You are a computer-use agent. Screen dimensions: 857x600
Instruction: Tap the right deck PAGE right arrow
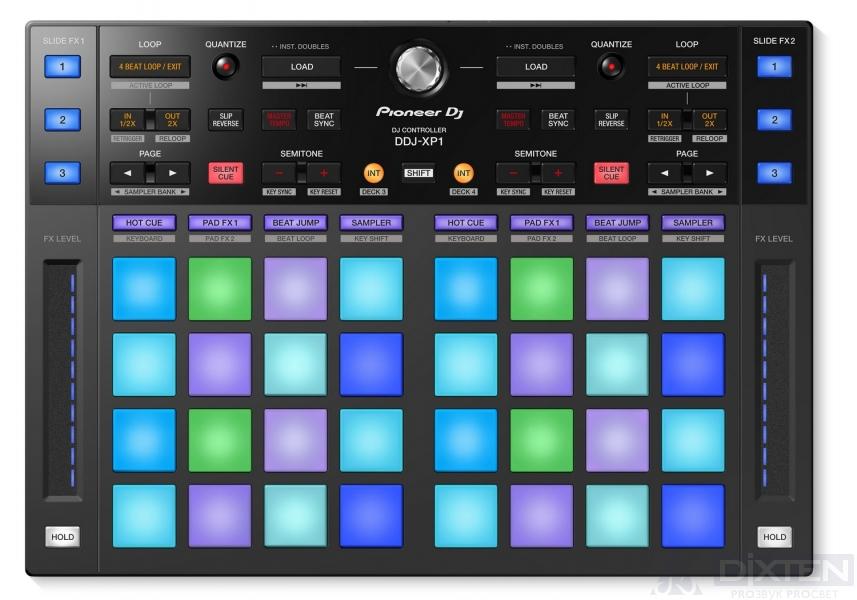[x=709, y=173]
